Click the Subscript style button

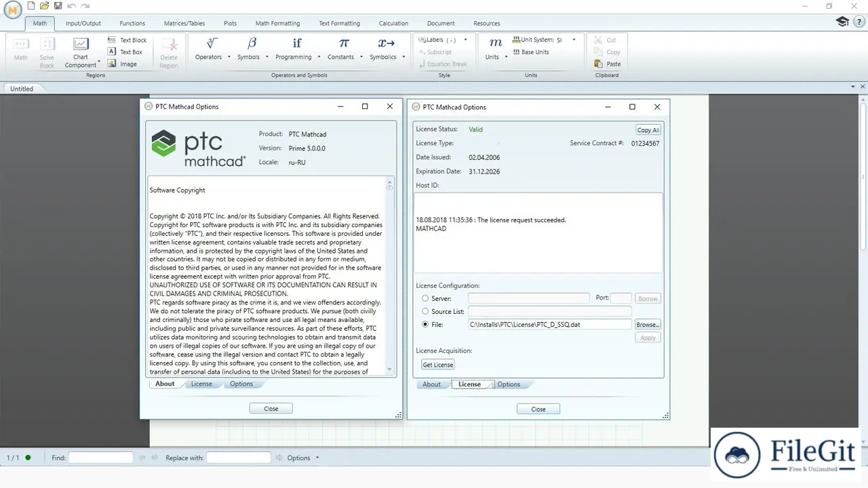pos(435,52)
